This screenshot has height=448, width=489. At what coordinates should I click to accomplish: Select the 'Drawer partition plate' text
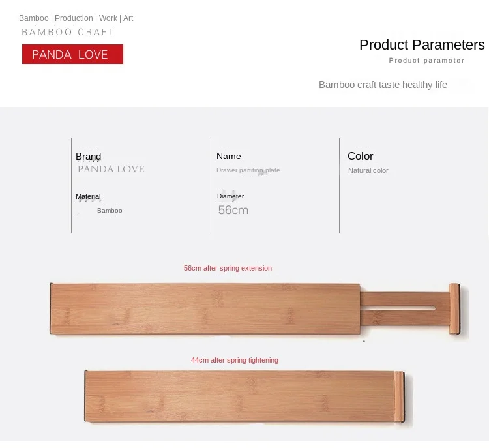coord(248,170)
